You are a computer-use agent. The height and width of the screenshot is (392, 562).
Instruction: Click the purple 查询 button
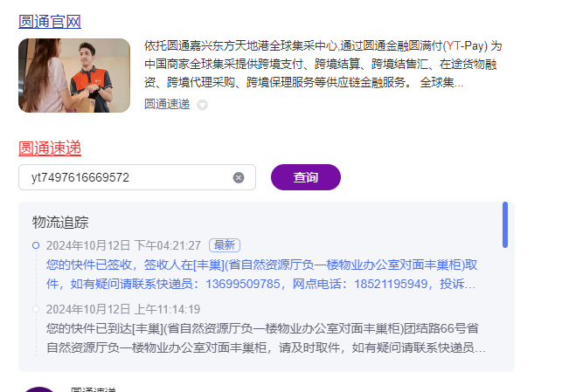305,177
